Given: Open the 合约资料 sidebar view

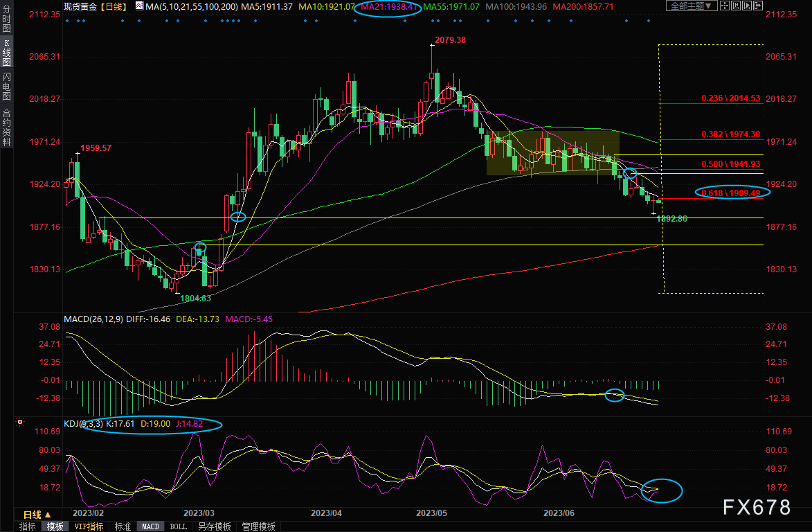Looking at the screenshot, I should click(x=7, y=127).
